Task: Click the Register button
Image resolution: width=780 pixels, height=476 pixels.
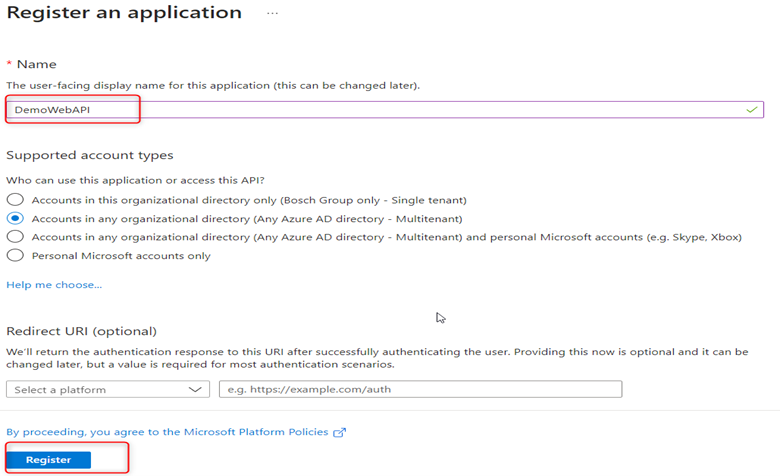Action: coord(49,460)
